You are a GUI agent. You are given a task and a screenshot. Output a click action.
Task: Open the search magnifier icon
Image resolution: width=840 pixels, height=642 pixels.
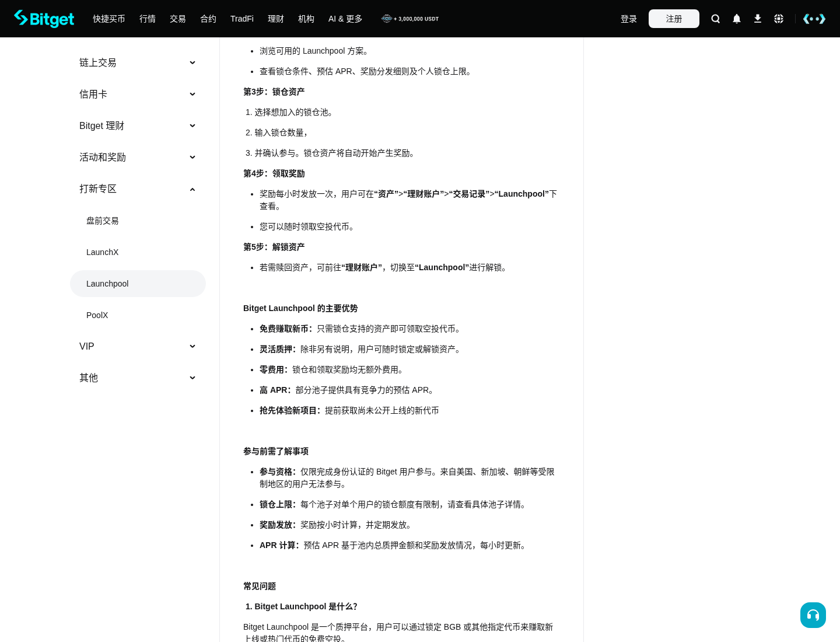pos(716,19)
